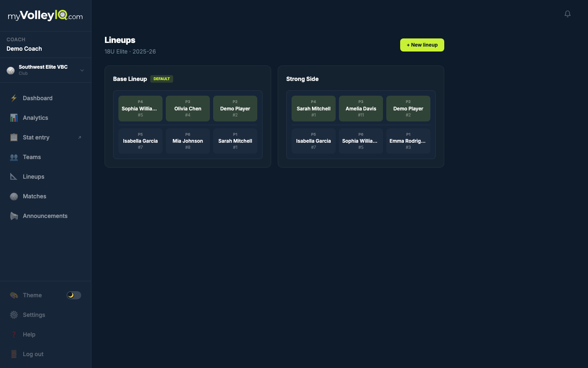
Task: Select Base Lineup P1 Sarah Mitchell slot
Action: click(x=235, y=141)
